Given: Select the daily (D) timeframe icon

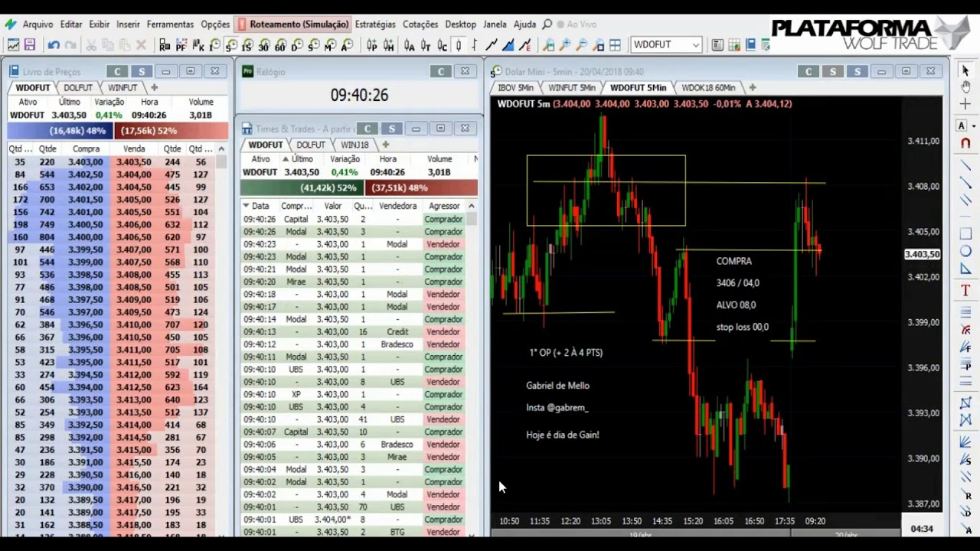Looking at the screenshot, I should tap(297, 46).
